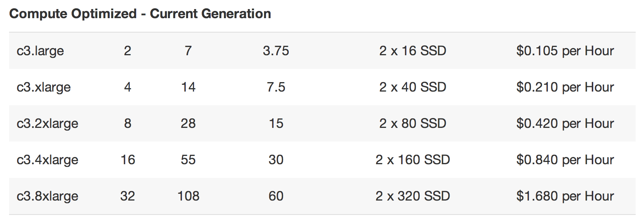
Task: Click the 2 x 80 SSD storage cell
Action: (412, 123)
